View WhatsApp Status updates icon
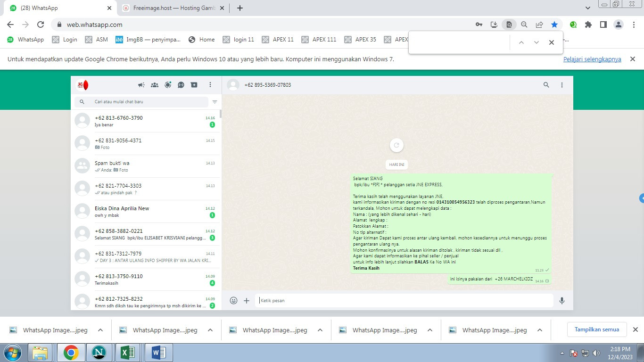644x362 pixels. [x=168, y=85]
